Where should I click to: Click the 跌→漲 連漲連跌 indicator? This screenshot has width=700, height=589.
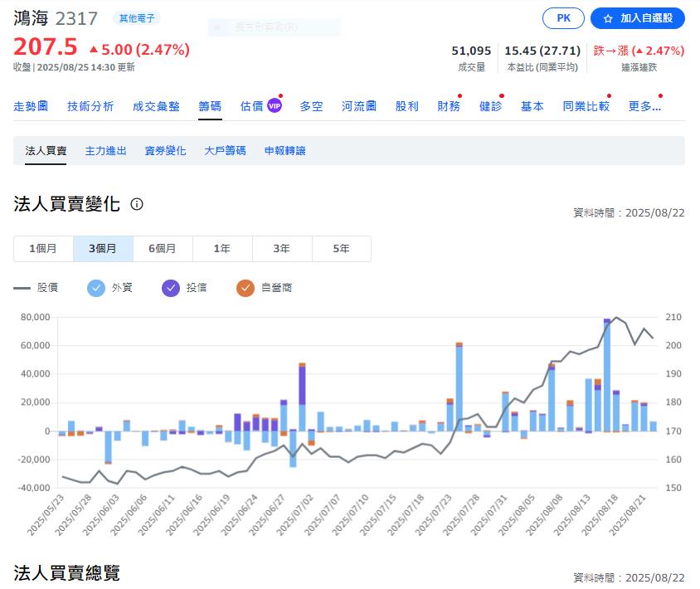click(x=639, y=51)
